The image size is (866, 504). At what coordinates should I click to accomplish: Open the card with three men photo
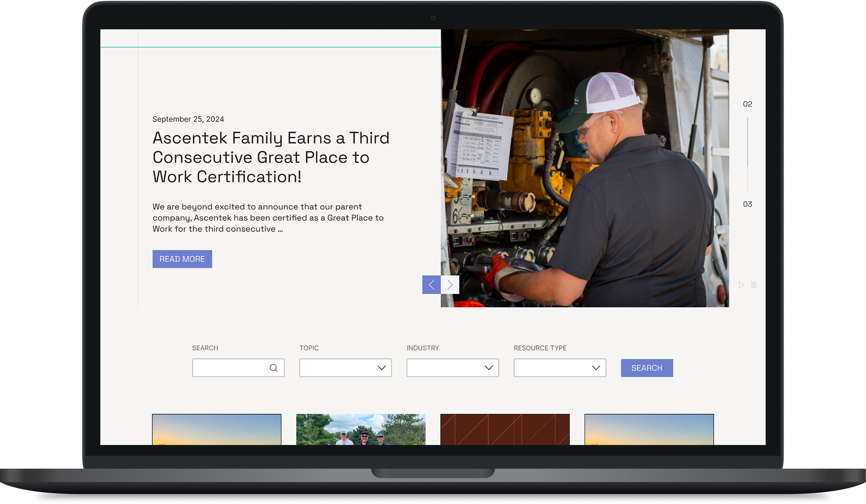point(361,429)
